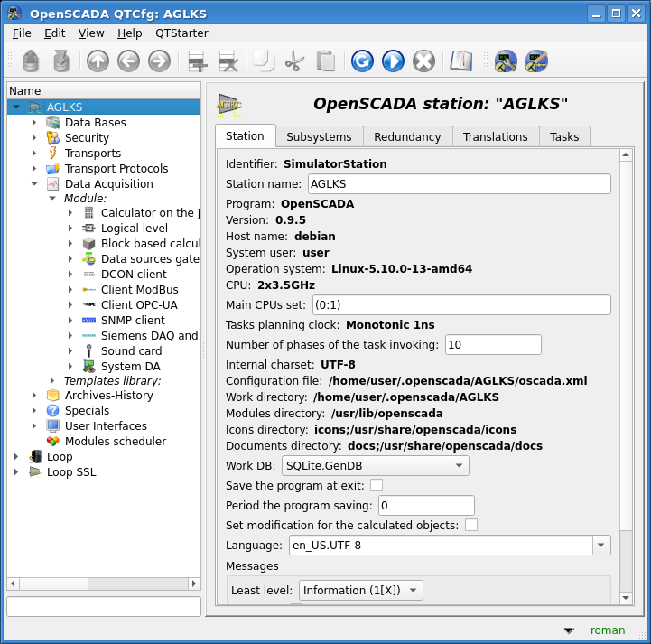Screen dimensions: 651x644
Task: Expand the Templates library node
Action: coord(52,380)
